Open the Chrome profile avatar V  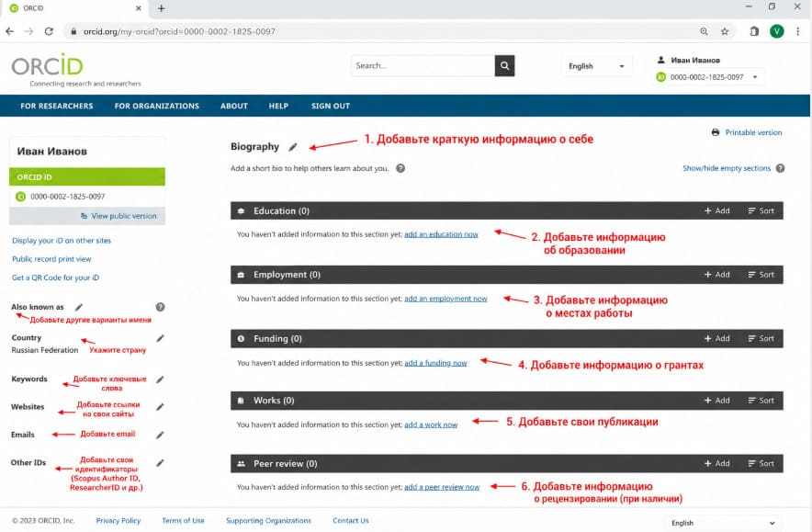tap(776, 31)
